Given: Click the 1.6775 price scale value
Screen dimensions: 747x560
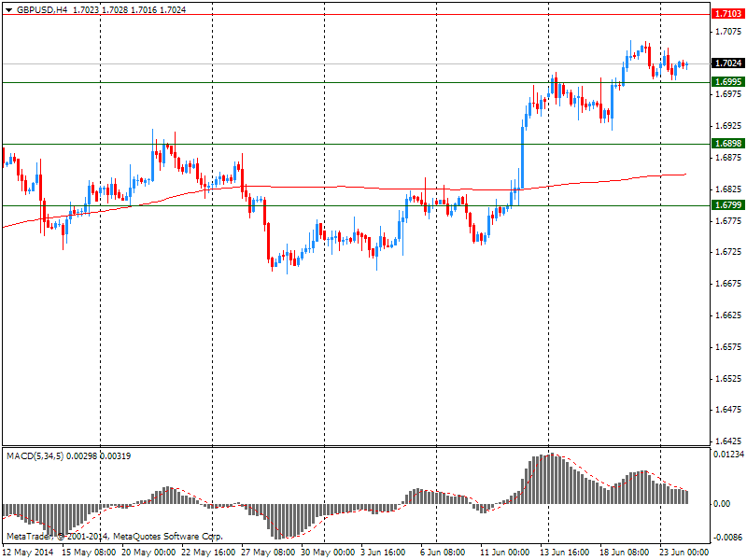Looking at the screenshot, I should pyautogui.click(x=728, y=221).
